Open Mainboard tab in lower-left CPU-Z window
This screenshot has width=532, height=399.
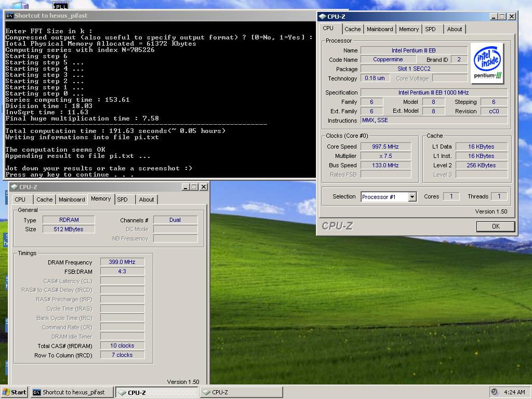point(72,199)
